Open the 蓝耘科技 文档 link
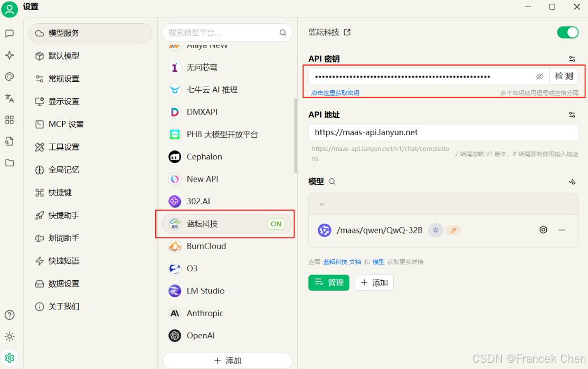Image resolution: width=588 pixels, height=369 pixels. click(x=342, y=262)
